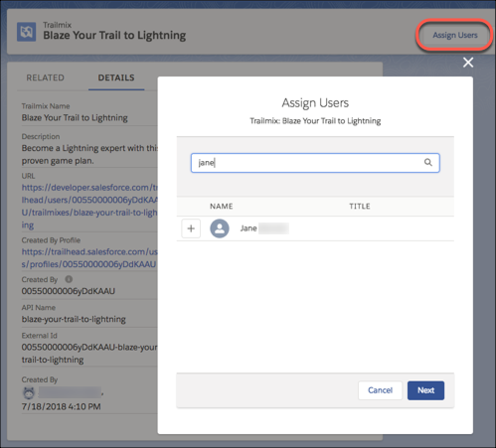Image resolution: width=496 pixels, height=448 pixels.
Task: Click the Assign Users button
Action: pyautogui.click(x=455, y=35)
